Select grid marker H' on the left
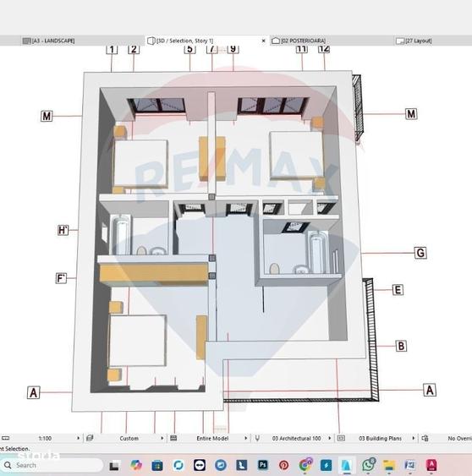472x476 pixels. tap(63, 231)
